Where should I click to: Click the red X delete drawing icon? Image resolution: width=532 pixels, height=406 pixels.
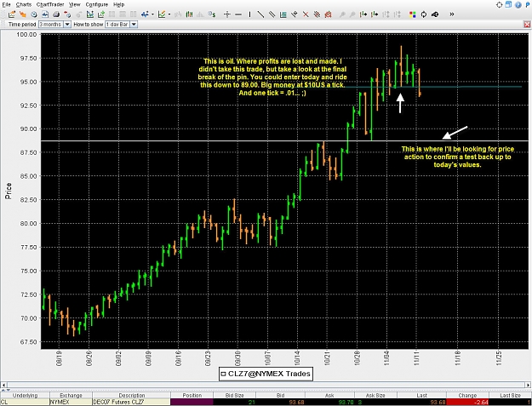(x=306, y=14)
